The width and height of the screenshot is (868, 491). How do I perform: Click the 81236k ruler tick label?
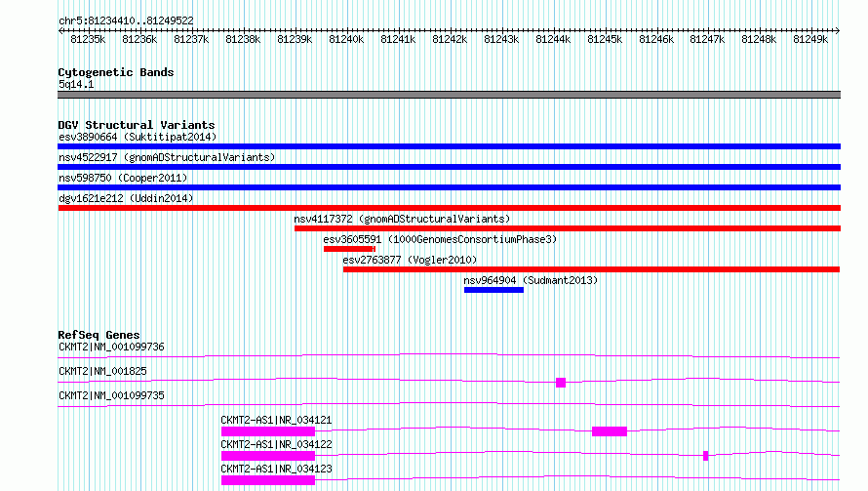139,39
